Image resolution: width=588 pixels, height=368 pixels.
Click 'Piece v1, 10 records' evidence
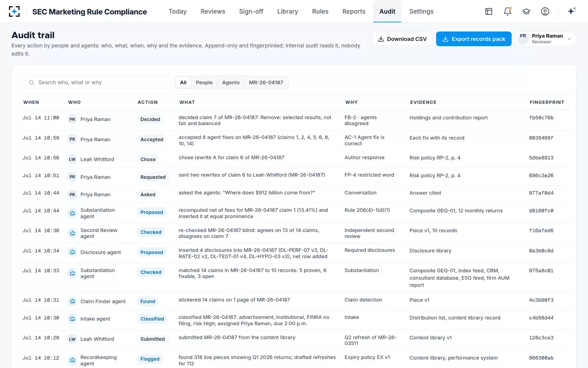[x=433, y=231]
